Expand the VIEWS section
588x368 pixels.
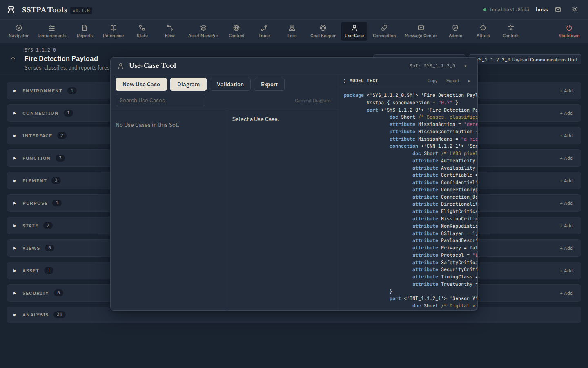[15, 248]
